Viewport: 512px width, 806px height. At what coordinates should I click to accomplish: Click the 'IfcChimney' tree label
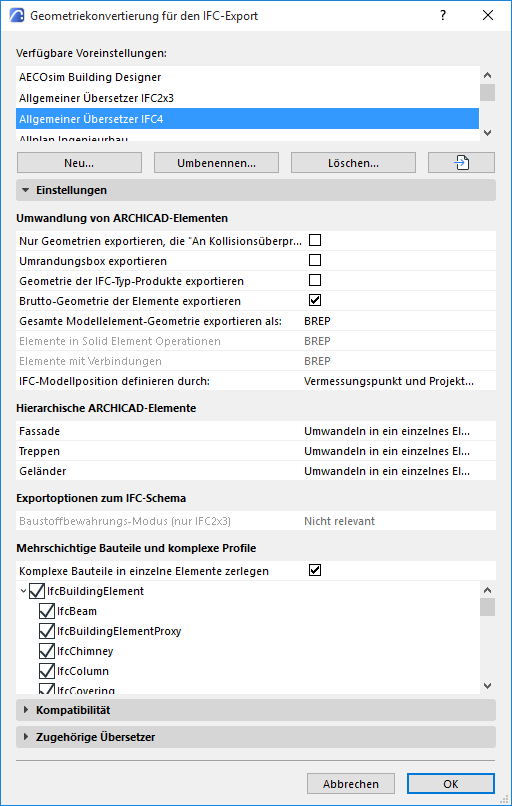point(85,651)
